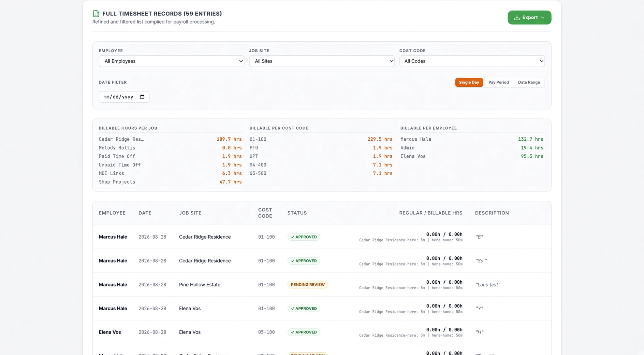
Task: Open the All Sites job site dropdown
Action: tap(322, 61)
